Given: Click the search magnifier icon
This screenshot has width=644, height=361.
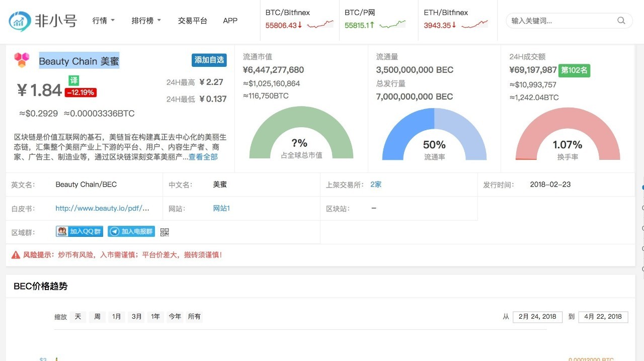Looking at the screenshot, I should click(621, 21).
